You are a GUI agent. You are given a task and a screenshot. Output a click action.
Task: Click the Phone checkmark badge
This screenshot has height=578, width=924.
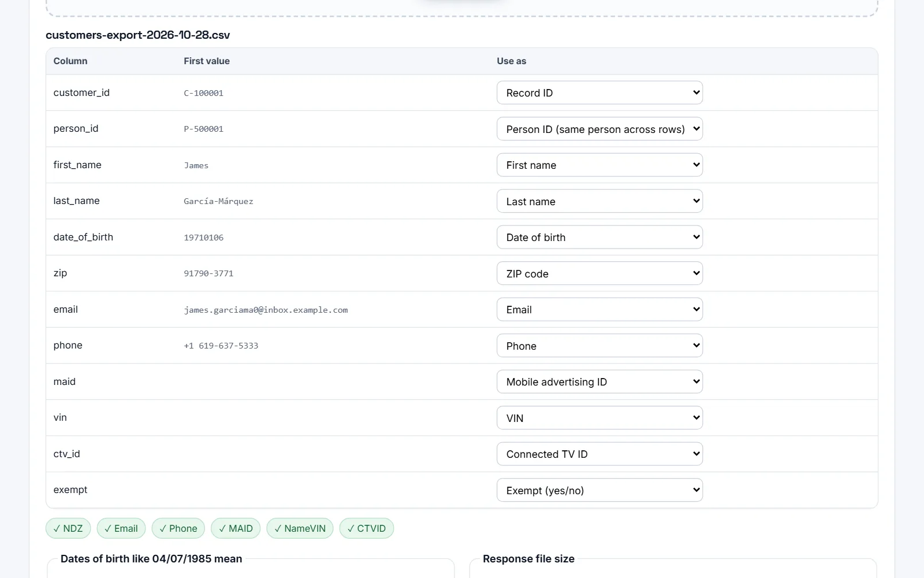pyautogui.click(x=178, y=528)
